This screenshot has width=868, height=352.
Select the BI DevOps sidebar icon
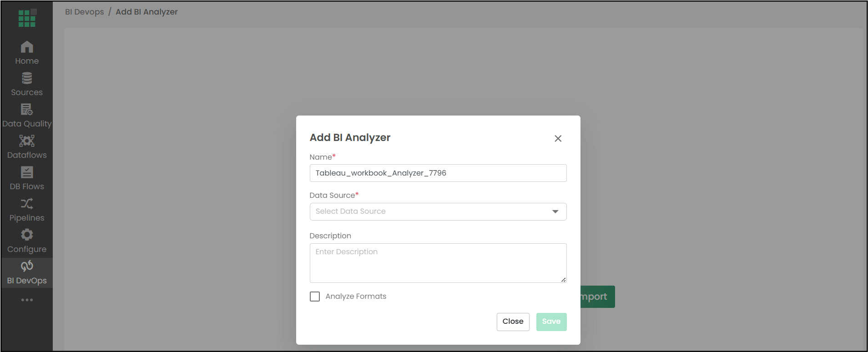(x=27, y=266)
